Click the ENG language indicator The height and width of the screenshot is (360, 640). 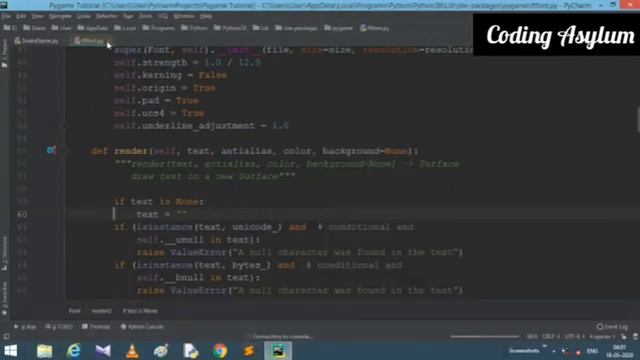click(592, 351)
